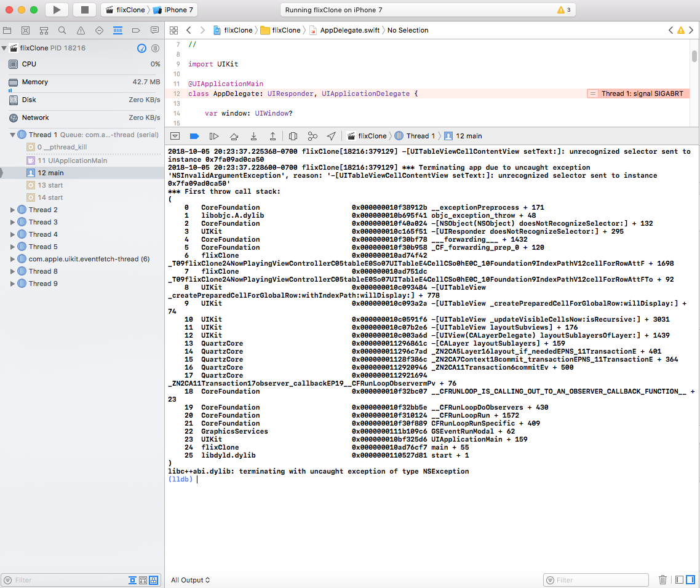This screenshot has height=588, width=700.
Task: Expand com.apple.uikit.eventfetch-thread (6)
Action: point(12,259)
